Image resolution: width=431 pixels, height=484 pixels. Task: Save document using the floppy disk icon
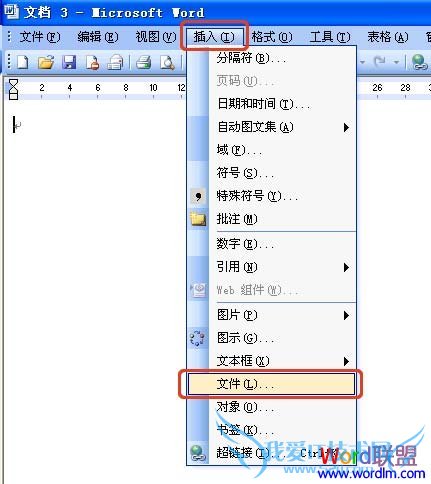tap(69, 62)
